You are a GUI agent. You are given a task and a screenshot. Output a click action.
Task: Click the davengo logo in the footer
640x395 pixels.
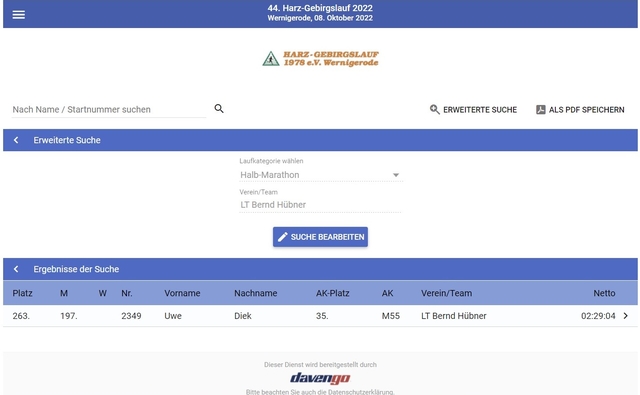(x=320, y=378)
